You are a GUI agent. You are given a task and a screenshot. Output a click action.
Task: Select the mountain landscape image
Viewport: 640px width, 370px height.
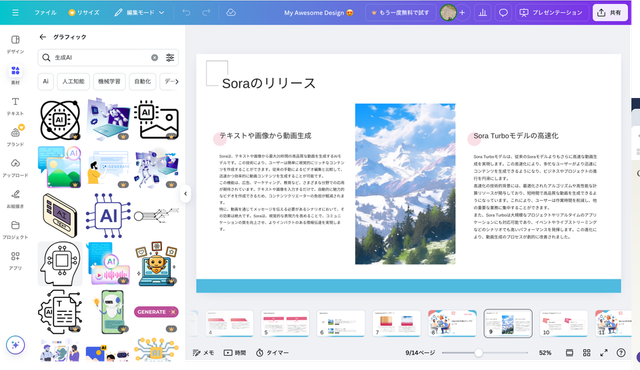pyautogui.click(x=405, y=184)
